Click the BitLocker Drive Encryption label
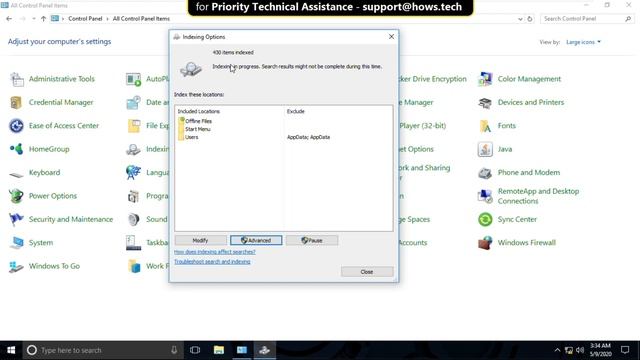 (433, 79)
